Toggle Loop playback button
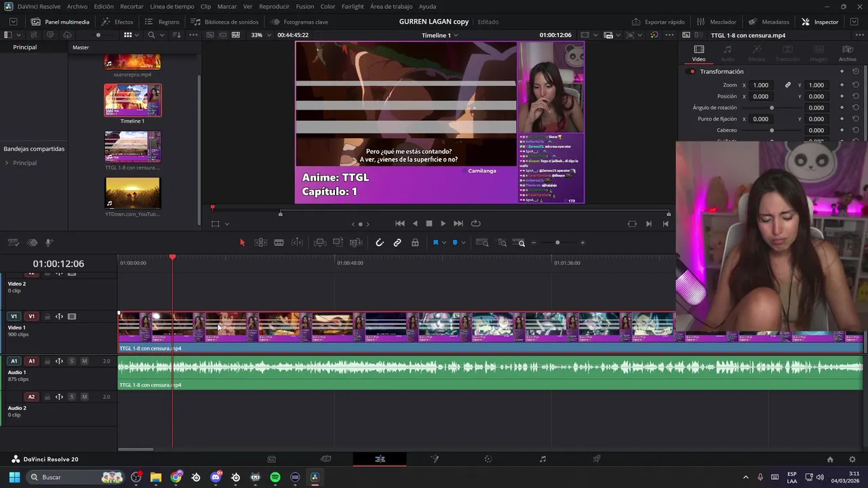868x488 pixels. pos(476,224)
